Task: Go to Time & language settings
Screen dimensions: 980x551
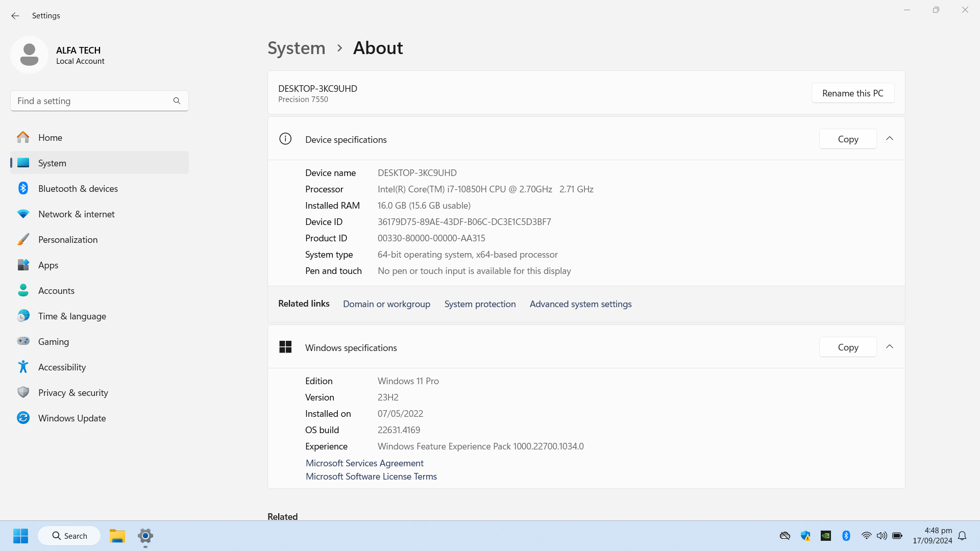Action: [x=100, y=316]
